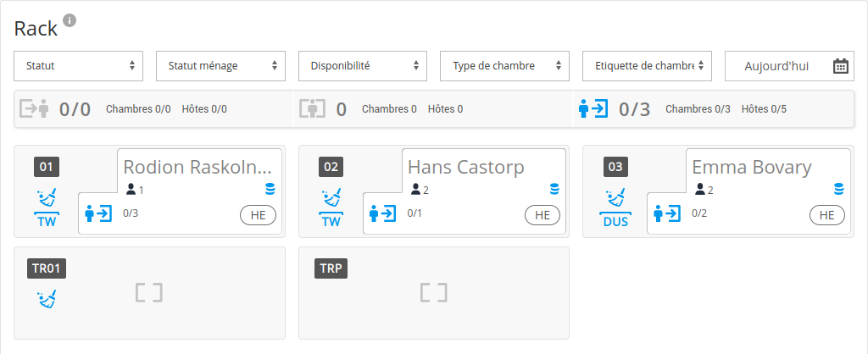Click the guest count icon for Rodion Raskolnikov

coord(131,190)
